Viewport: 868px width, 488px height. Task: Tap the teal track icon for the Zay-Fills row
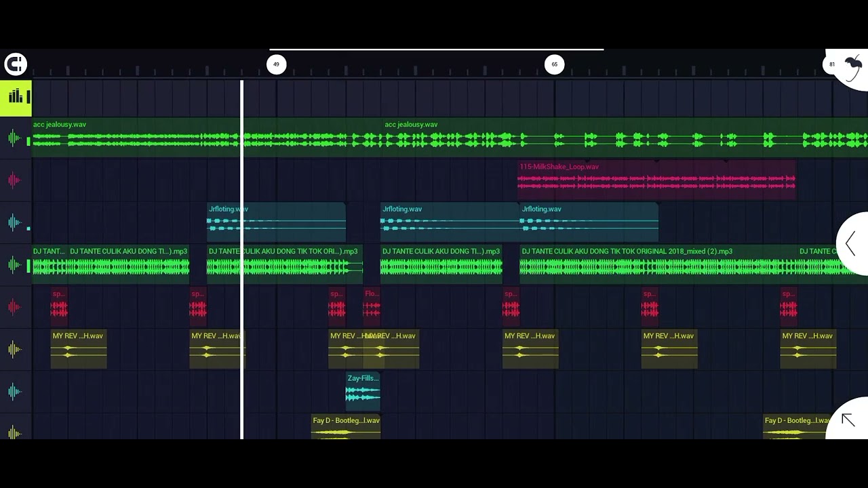tap(15, 392)
